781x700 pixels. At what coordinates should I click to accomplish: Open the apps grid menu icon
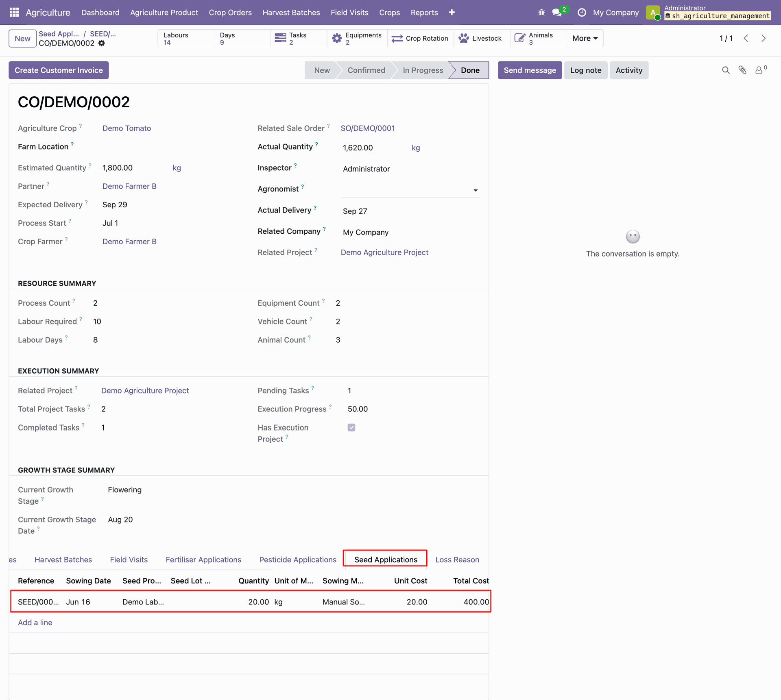(14, 12)
